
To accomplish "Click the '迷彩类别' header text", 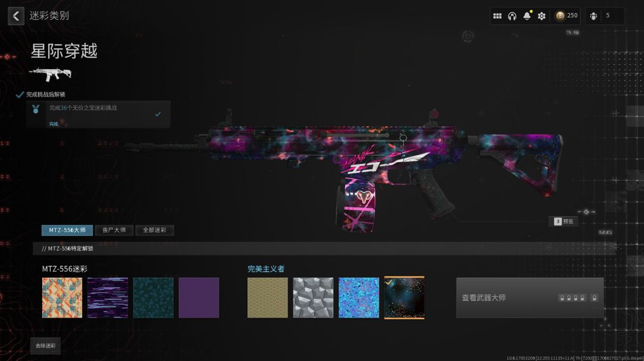I will pos(49,15).
